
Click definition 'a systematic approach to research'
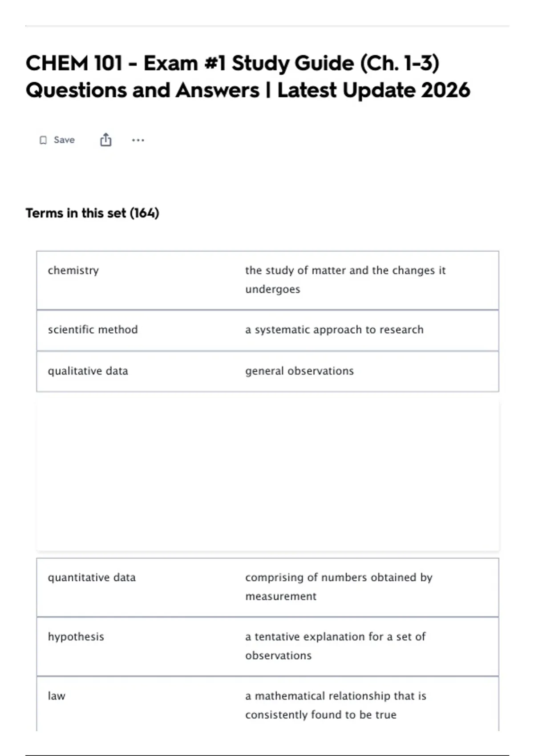point(334,330)
